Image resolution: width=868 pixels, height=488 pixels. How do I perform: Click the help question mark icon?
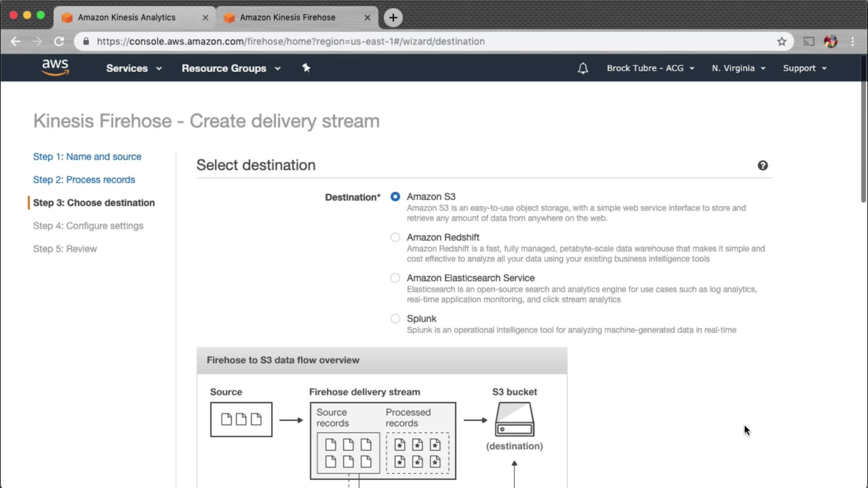pyautogui.click(x=762, y=165)
